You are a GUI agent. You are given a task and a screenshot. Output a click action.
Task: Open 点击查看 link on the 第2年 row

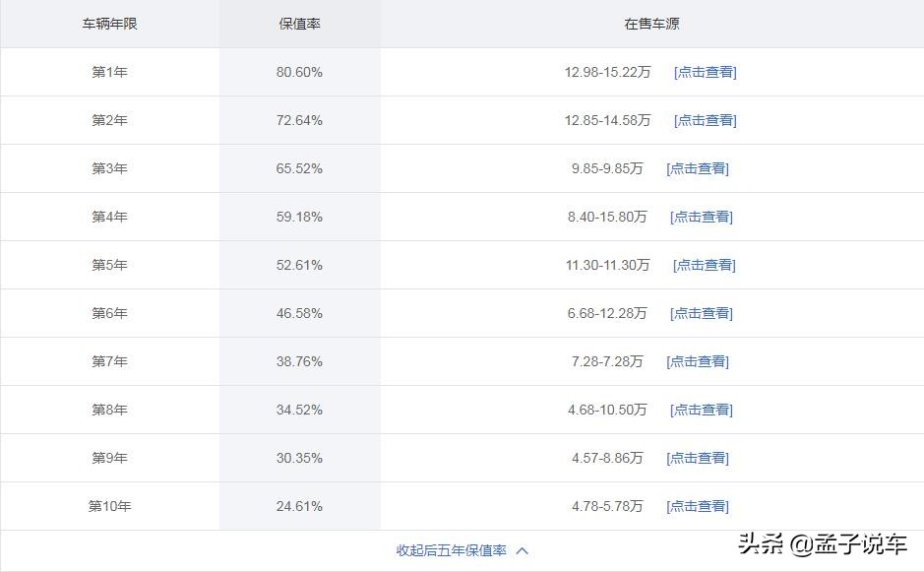705,120
